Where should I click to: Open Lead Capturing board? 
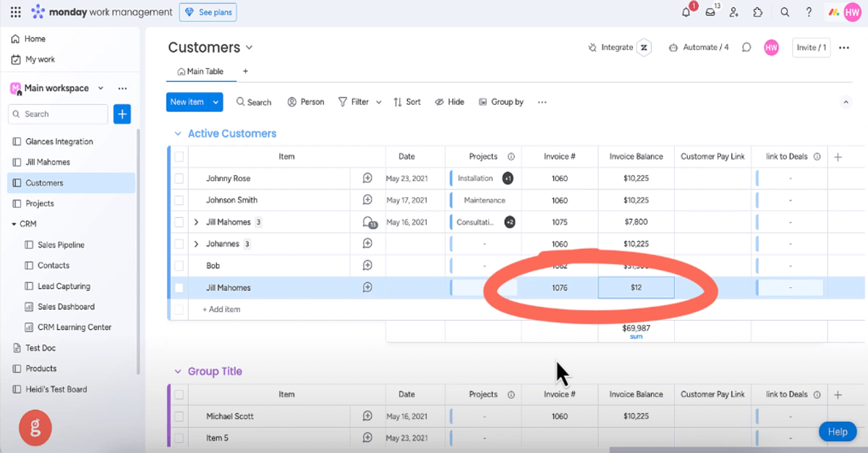pos(58,287)
